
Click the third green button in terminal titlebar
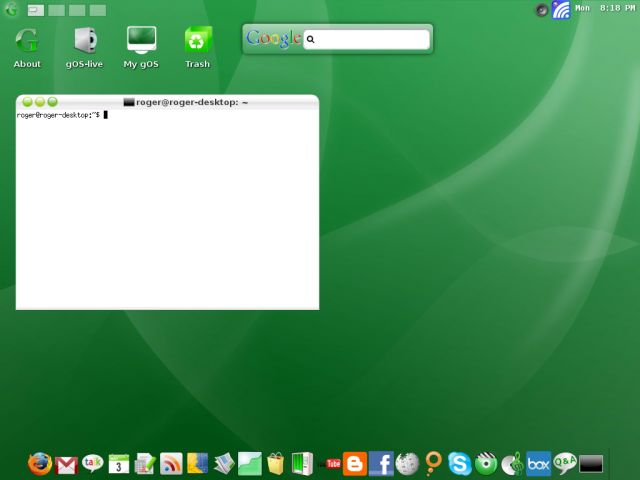53,102
